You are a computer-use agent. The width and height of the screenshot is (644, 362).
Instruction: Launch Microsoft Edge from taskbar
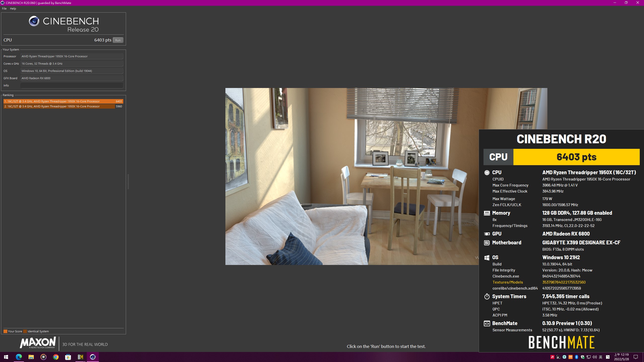point(19,357)
